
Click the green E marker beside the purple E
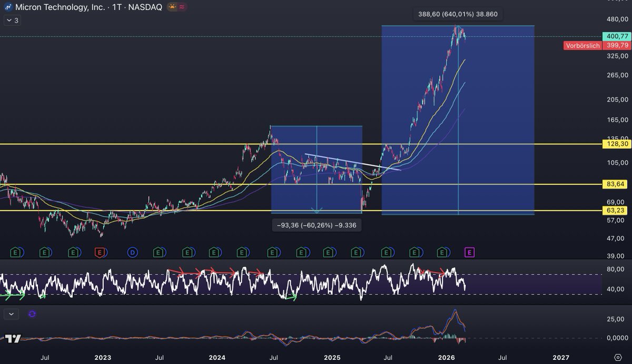tap(441, 252)
